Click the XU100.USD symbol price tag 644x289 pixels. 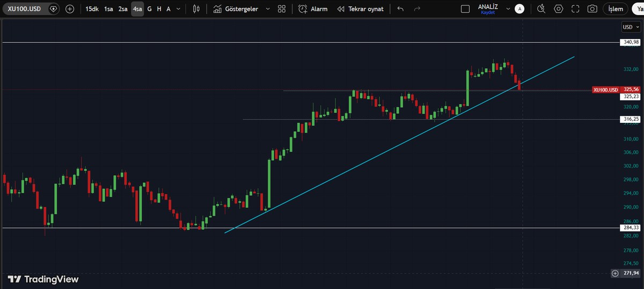(x=605, y=90)
